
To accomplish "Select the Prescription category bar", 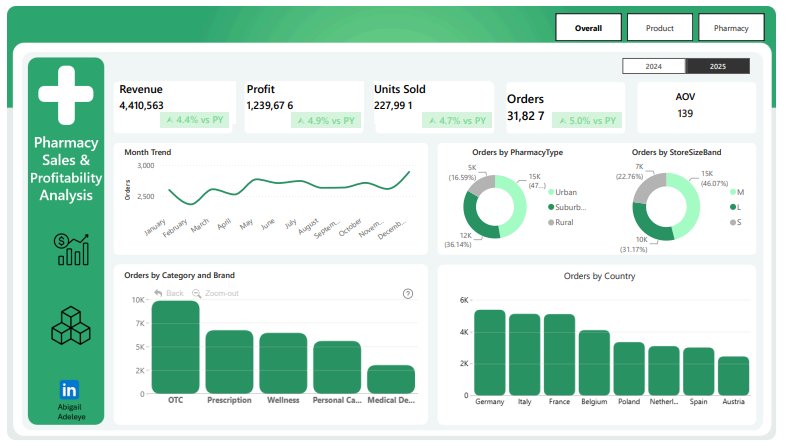I will pyautogui.click(x=229, y=362).
